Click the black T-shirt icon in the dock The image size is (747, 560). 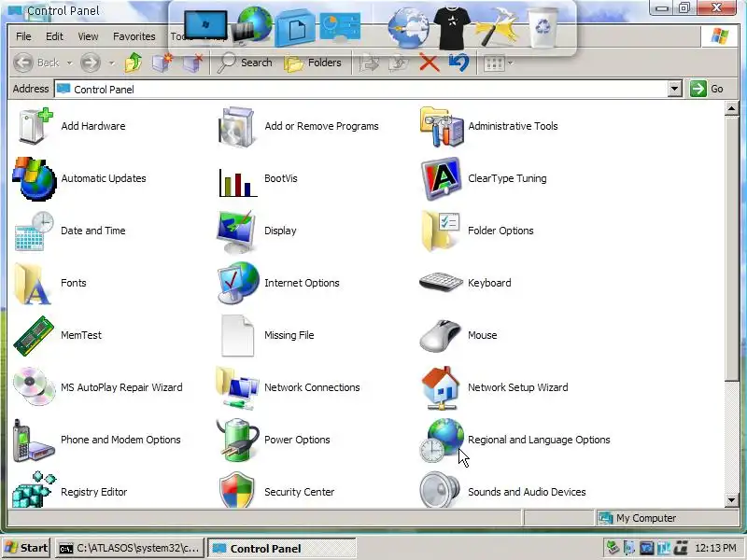click(x=452, y=27)
